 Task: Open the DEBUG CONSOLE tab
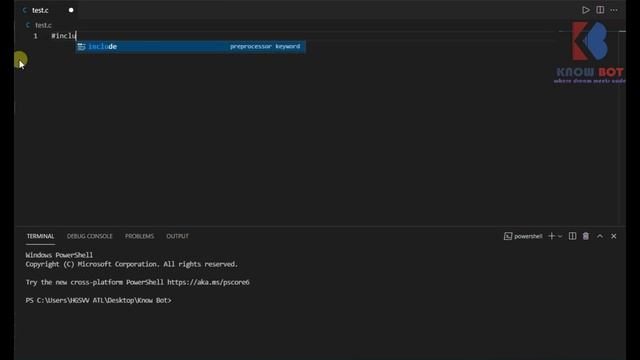(89, 236)
